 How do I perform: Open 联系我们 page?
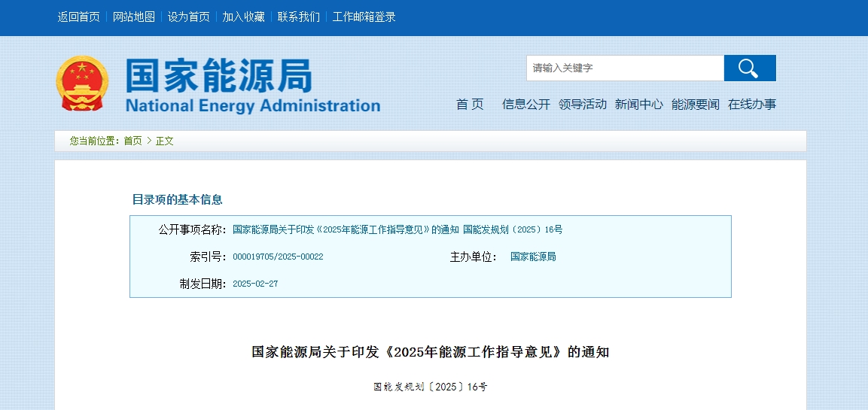click(x=299, y=17)
